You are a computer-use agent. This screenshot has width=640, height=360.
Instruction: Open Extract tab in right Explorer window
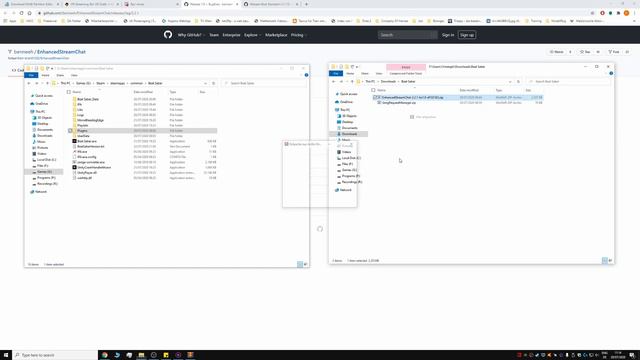pos(406,67)
